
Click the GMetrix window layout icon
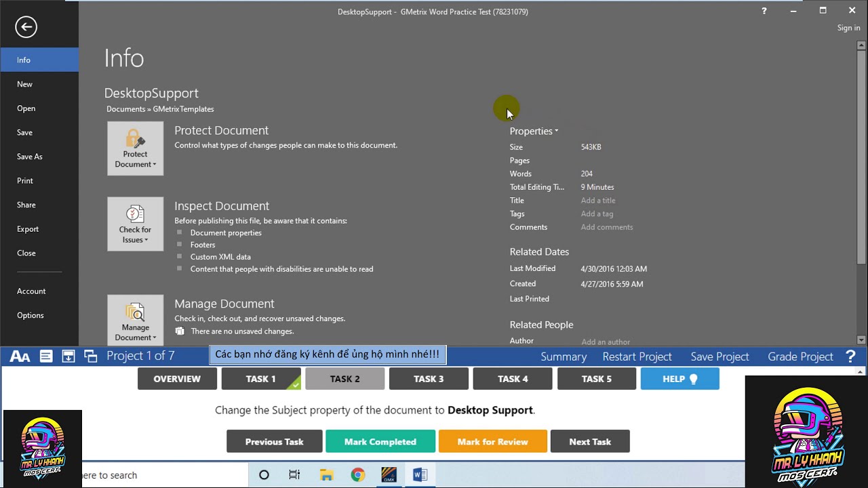pos(91,356)
